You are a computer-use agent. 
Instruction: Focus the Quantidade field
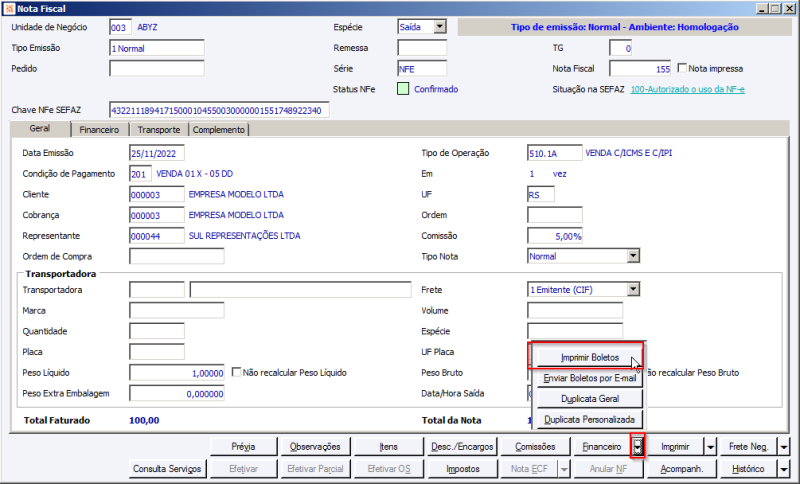(x=157, y=332)
